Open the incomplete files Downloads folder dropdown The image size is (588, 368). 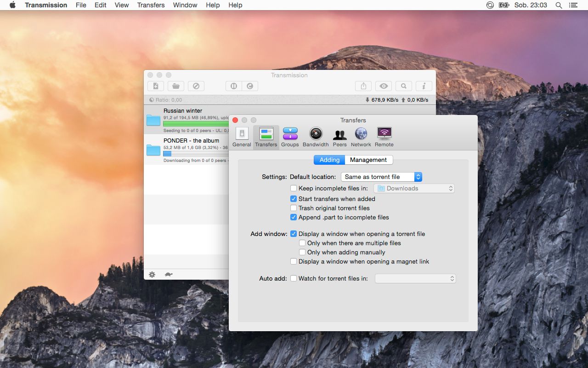(414, 188)
